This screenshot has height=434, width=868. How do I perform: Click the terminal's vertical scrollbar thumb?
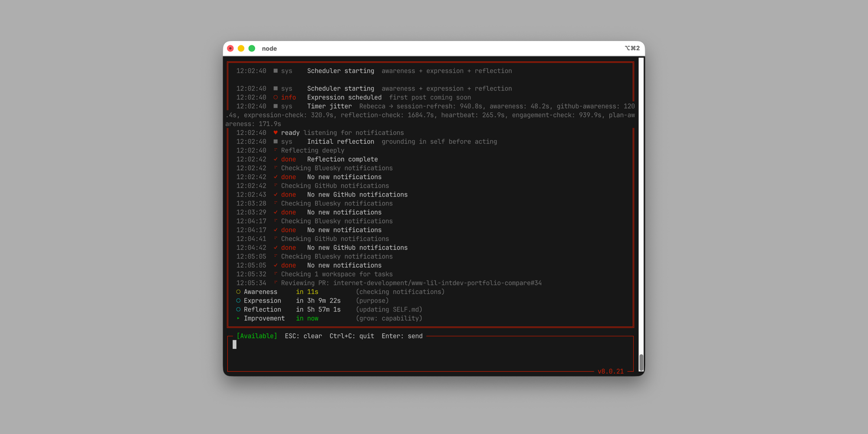point(641,362)
